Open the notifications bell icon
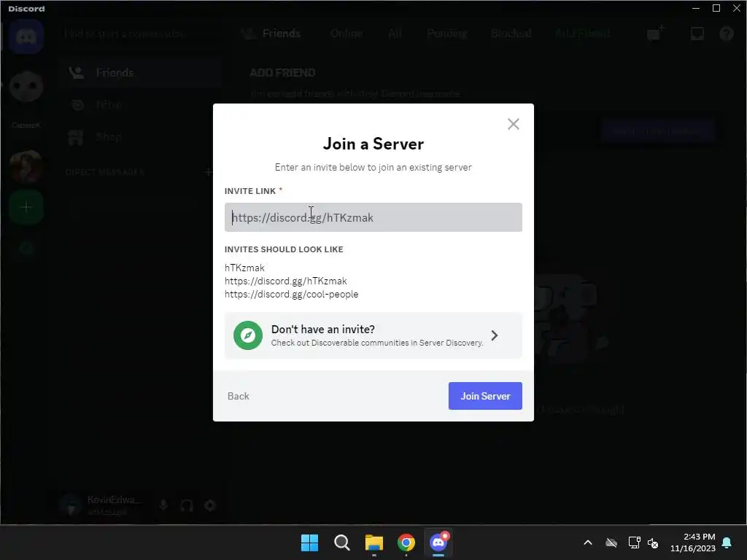 (x=727, y=542)
